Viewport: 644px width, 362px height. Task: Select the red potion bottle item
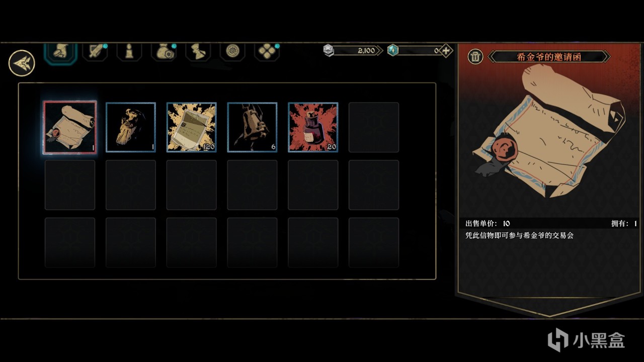click(313, 127)
